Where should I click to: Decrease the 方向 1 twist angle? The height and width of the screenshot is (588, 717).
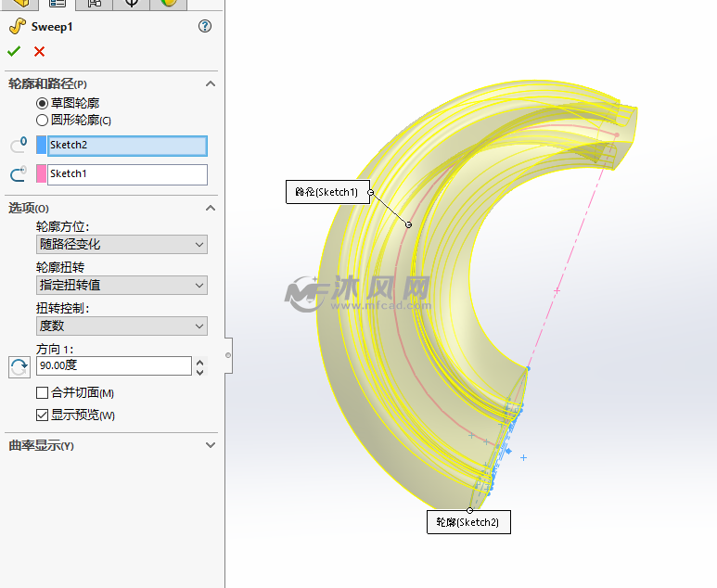click(x=199, y=371)
